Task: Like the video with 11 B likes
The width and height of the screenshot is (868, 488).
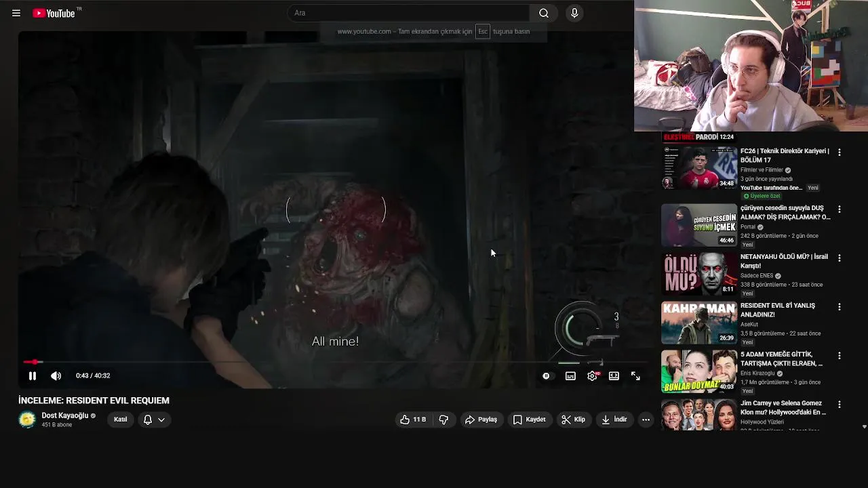Action: [x=413, y=420]
